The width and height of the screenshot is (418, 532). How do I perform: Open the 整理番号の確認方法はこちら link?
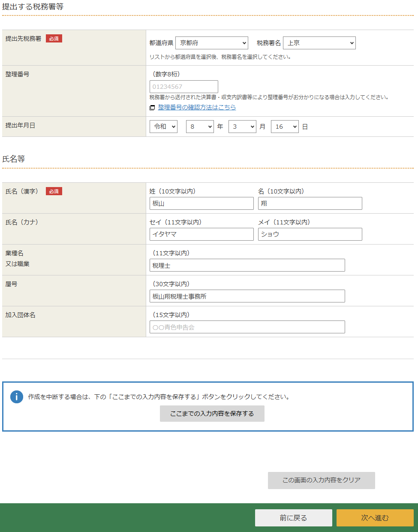coord(197,107)
